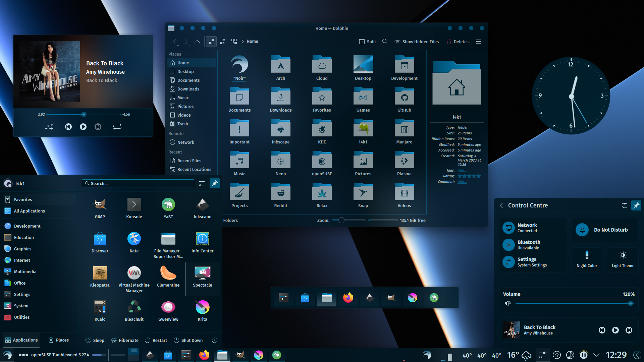644x362 pixels.
Task: Seek on the media player progress bar
Action: point(84,114)
